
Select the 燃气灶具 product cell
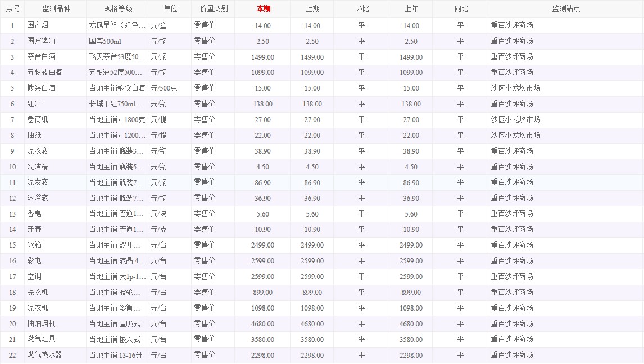56,340
